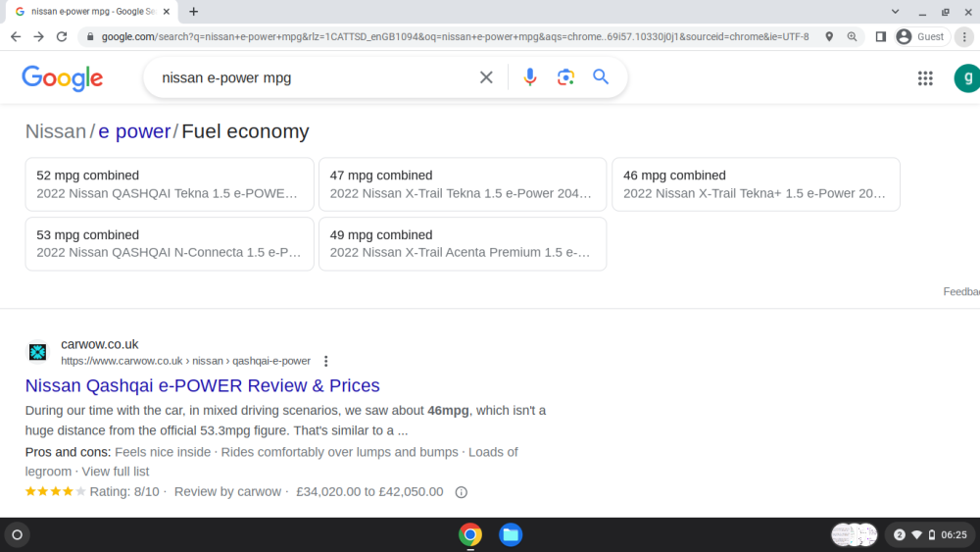Reload the current page
The image size is (980, 552).
(61, 37)
